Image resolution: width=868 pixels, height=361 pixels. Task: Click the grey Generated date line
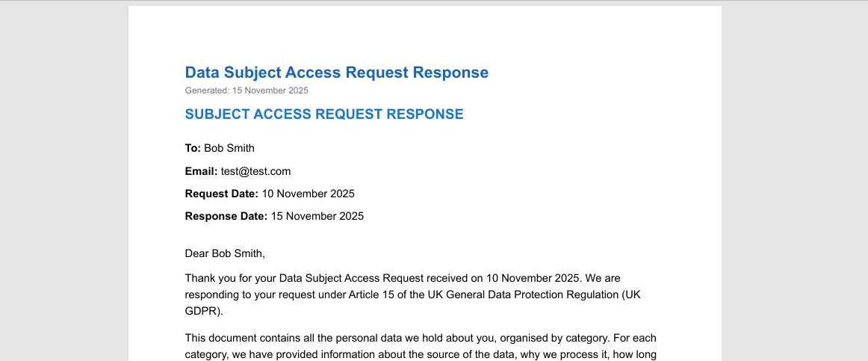coord(247,90)
